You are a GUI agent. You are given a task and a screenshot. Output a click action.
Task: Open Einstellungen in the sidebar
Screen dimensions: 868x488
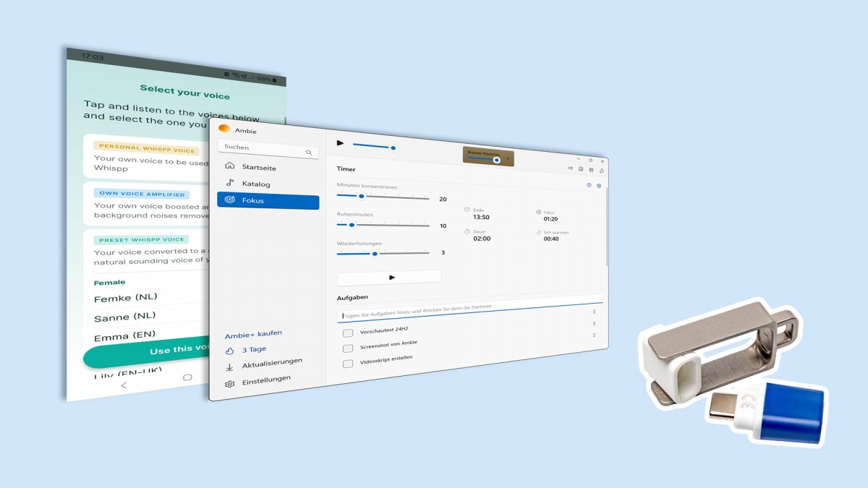pyautogui.click(x=266, y=380)
